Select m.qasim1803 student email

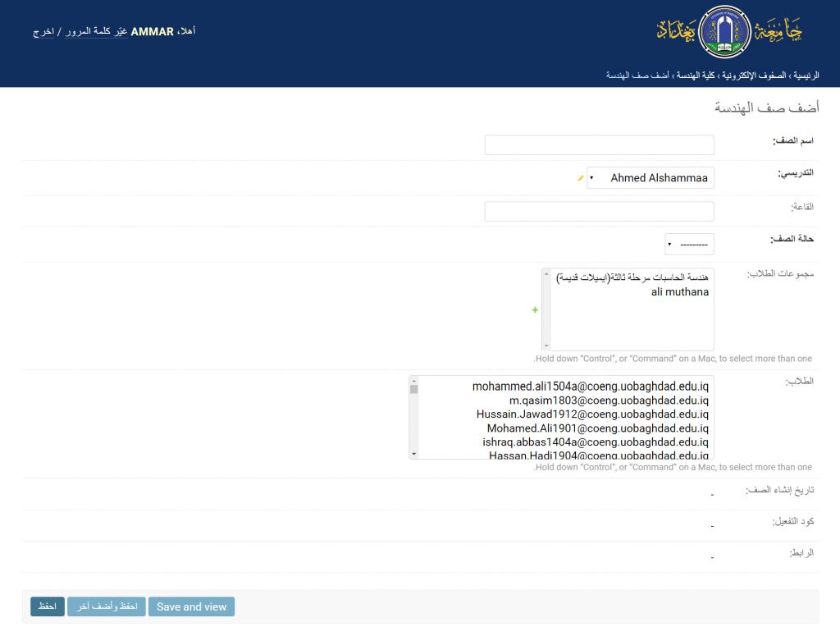click(x=608, y=400)
